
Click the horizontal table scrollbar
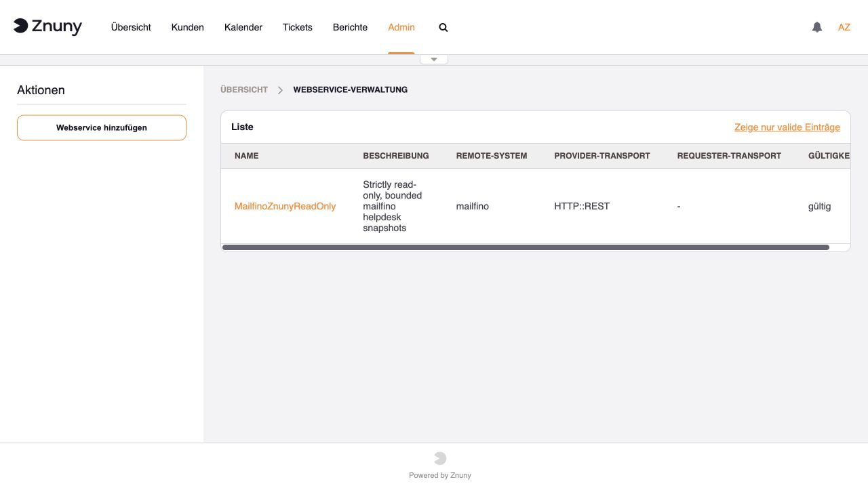[526, 247]
